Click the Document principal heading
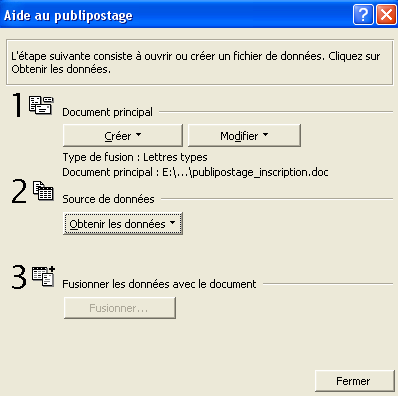Screen dimensions: 398x396 (x=107, y=112)
